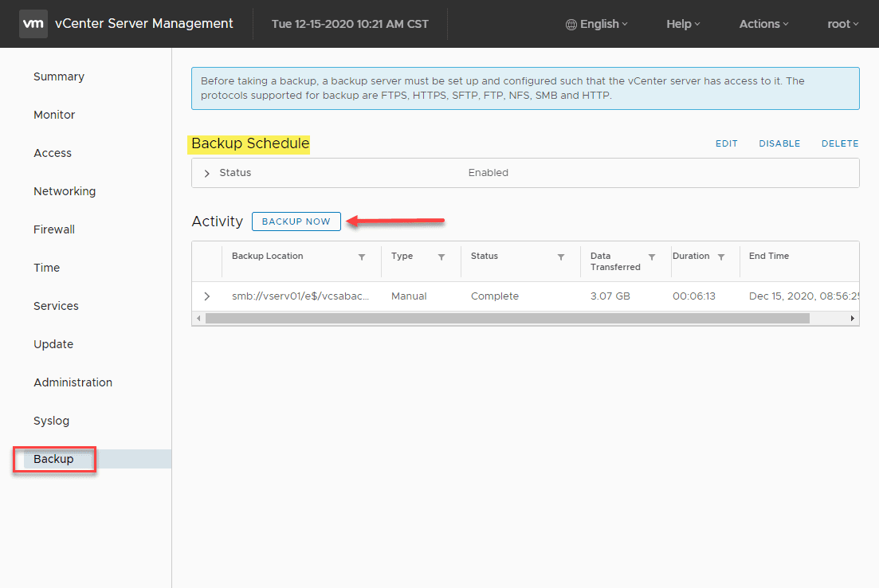Expand the completed backup activity entry
Viewport: 879px width, 588px height.
click(x=206, y=296)
